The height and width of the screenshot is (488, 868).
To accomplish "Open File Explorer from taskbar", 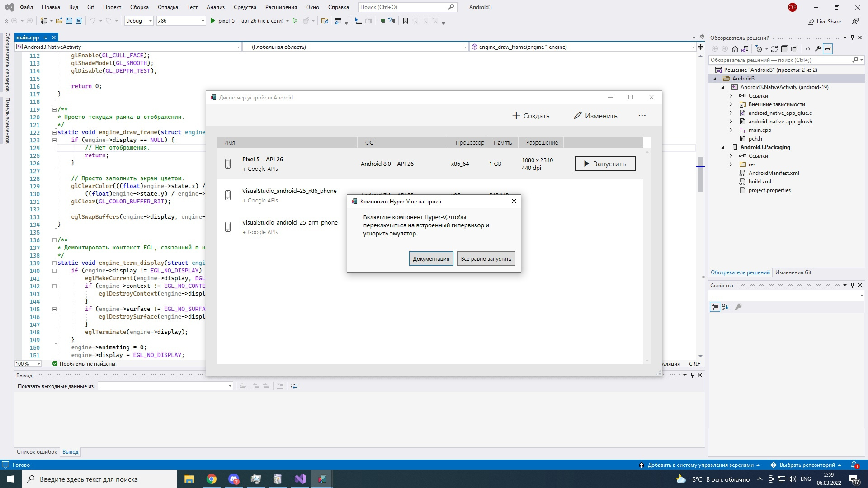I will [189, 479].
